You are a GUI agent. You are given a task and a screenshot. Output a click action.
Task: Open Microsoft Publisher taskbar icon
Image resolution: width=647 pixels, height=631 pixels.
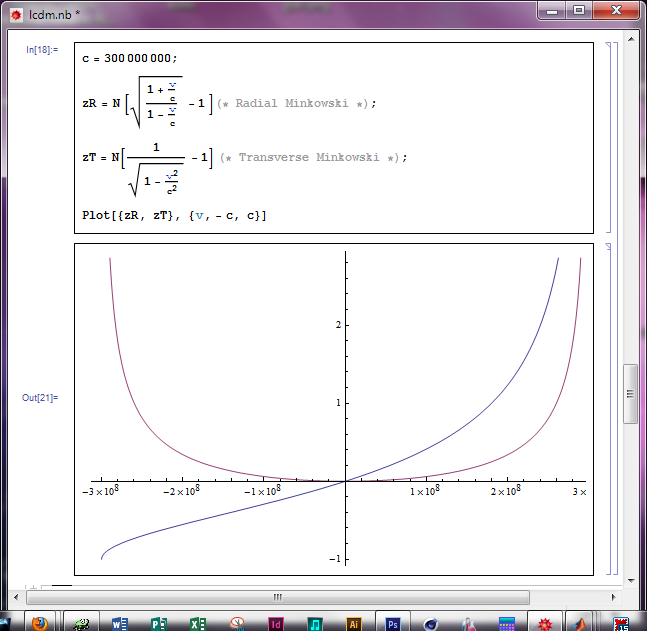coord(159,622)
